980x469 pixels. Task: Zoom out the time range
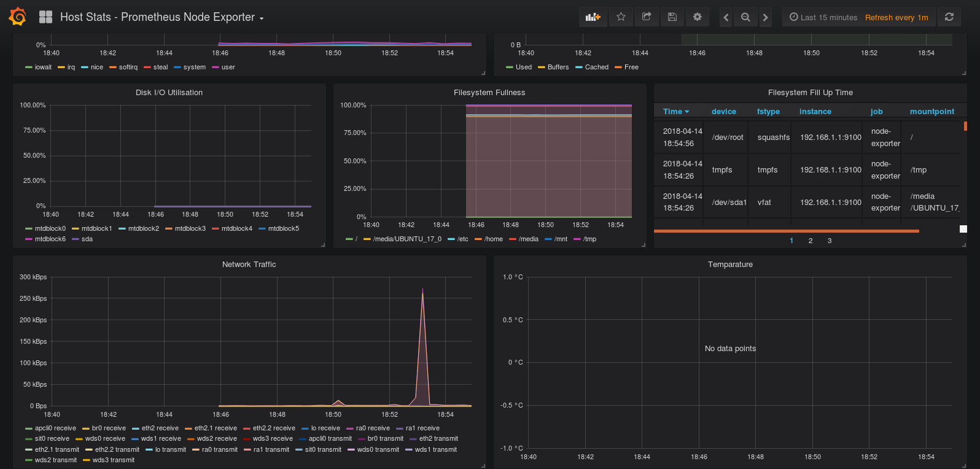(745, 17)
